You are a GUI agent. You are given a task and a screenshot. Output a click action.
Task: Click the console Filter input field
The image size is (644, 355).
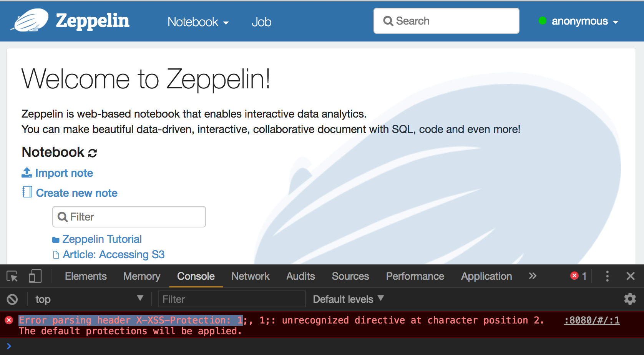pyautogui.click(x=232, y=299)
